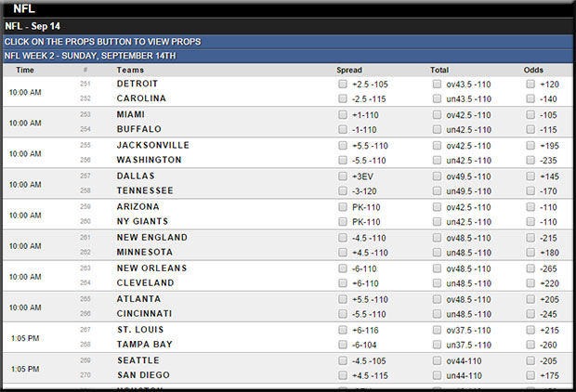The height and width of the screenshot is (392, 576).
Task: Tick St. Louis +6 -116 spread checkbox
Action: (343, 331)
